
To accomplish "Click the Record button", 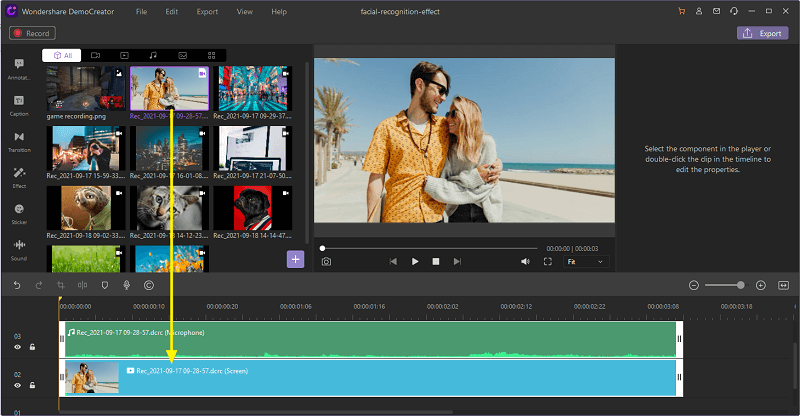I will [x=30, y=33].
